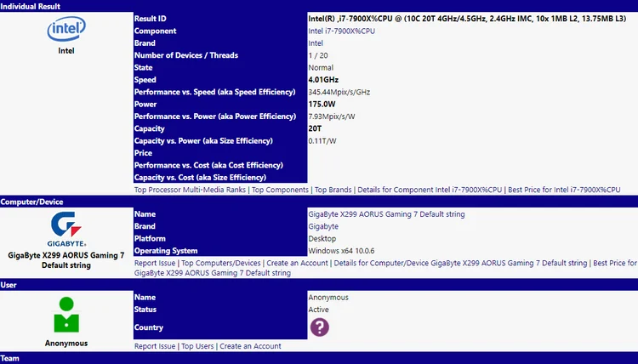Click the Result ID value text
This screenshot has width=638, height=364.
pos(467,19)
